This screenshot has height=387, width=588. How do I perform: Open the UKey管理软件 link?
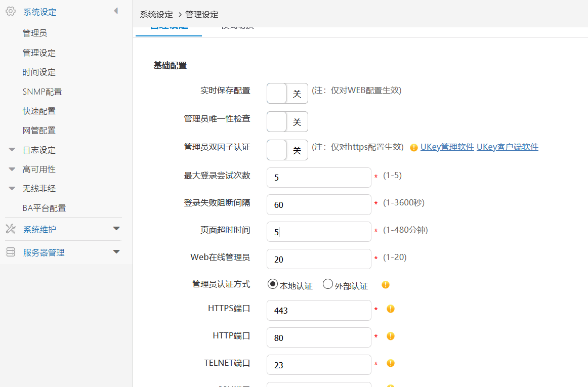(x=447, y=147)
